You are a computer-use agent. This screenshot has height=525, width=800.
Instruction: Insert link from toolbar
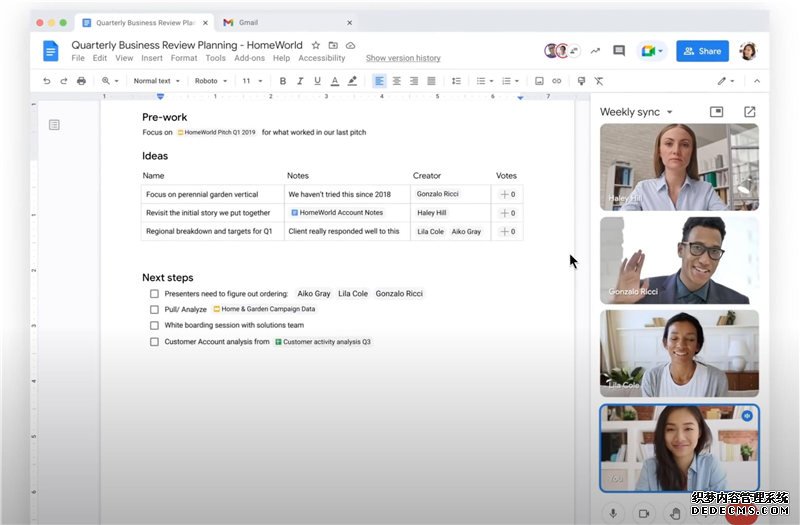(x=557, y=81)
